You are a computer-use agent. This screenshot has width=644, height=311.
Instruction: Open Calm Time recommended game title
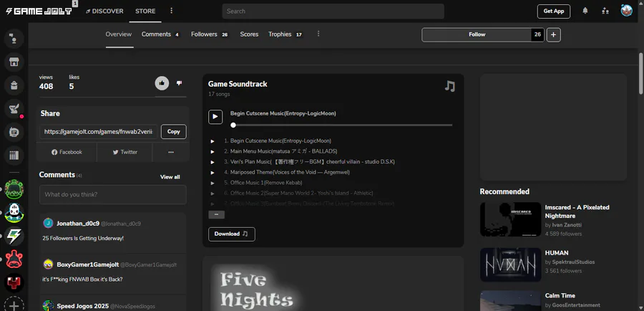point(560,295)
